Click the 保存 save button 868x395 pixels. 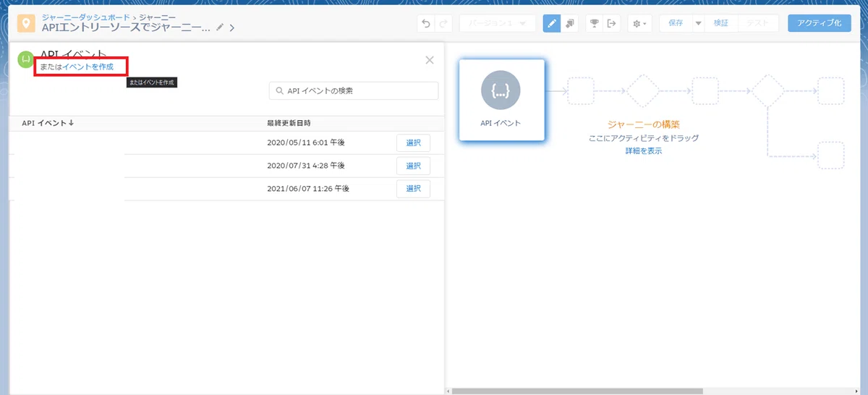pos(676,23)
